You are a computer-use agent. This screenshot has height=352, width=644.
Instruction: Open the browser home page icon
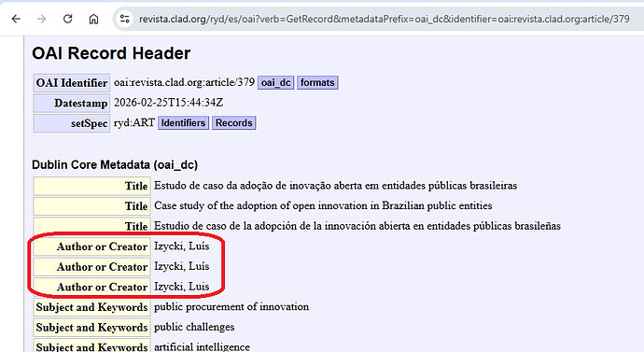(93, 19)
